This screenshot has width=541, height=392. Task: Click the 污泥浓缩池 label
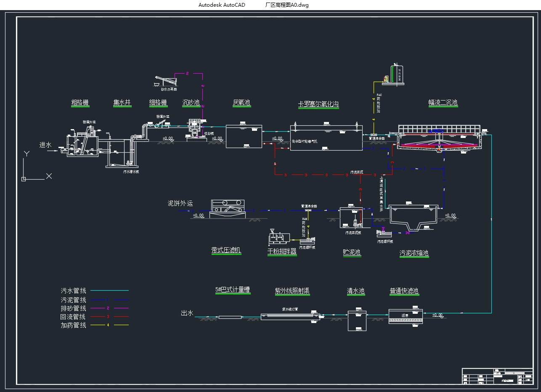tap(414, 253)
